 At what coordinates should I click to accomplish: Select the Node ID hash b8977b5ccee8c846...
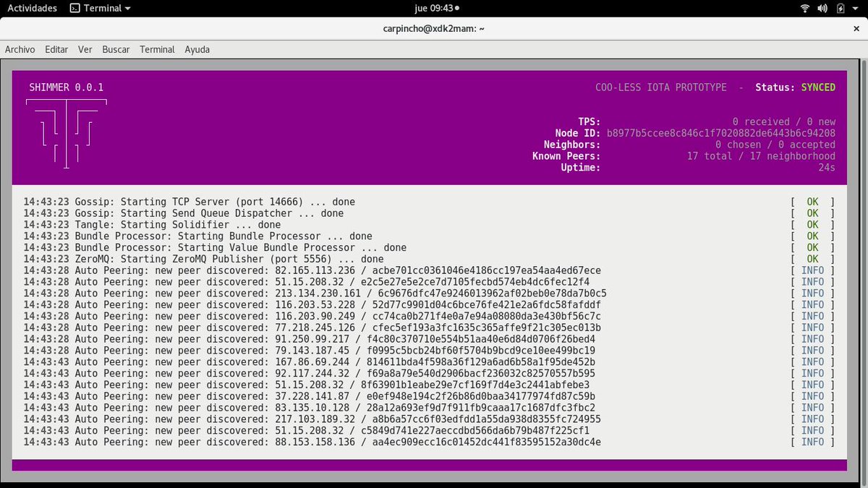click(721, 134)
